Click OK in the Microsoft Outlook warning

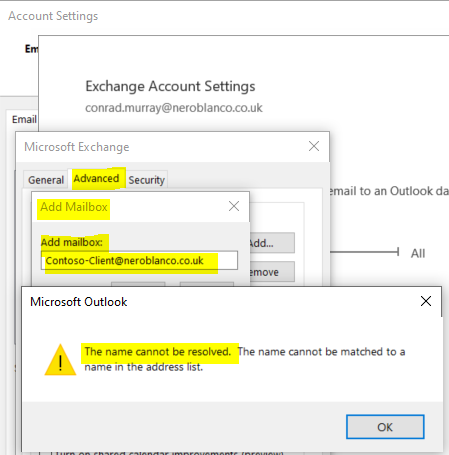point(385,427)
